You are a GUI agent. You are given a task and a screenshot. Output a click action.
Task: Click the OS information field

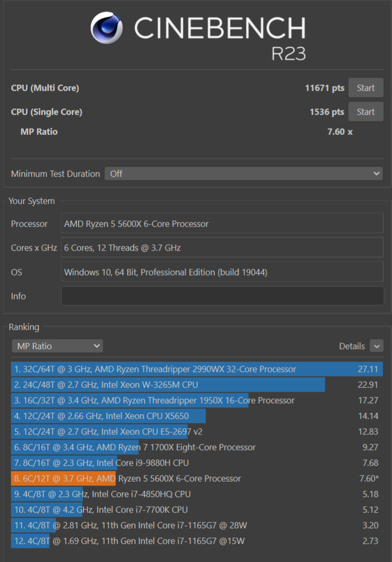point(222,272)
